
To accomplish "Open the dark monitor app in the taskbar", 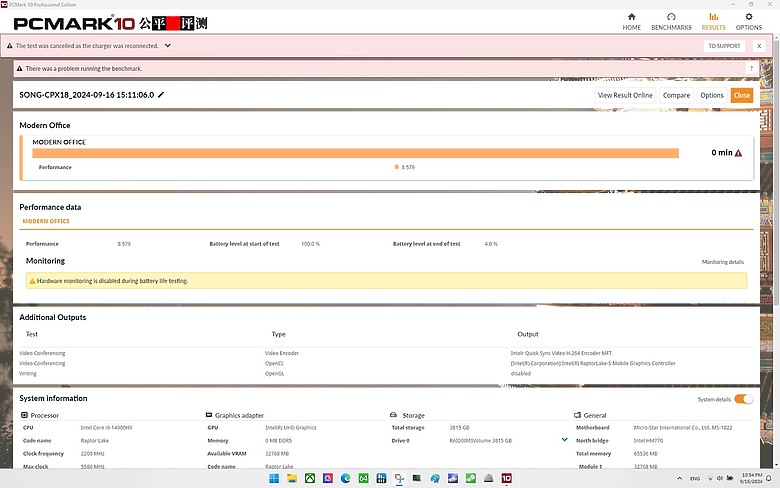I will (417, 479).
